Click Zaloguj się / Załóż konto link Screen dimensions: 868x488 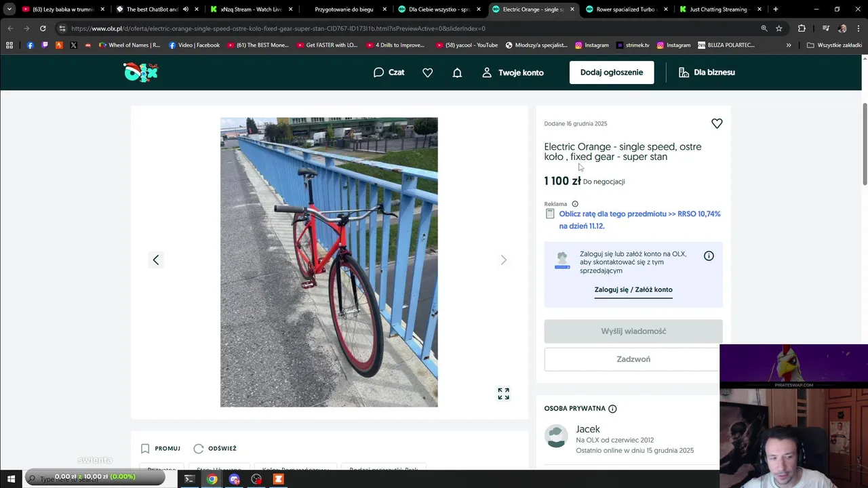633,289
